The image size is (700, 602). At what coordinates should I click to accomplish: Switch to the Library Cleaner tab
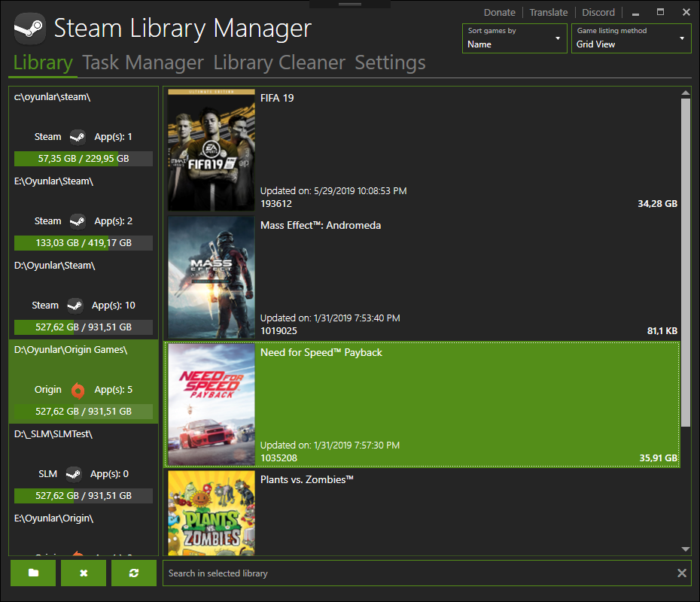pyautogui.click(x=279, y=62)
